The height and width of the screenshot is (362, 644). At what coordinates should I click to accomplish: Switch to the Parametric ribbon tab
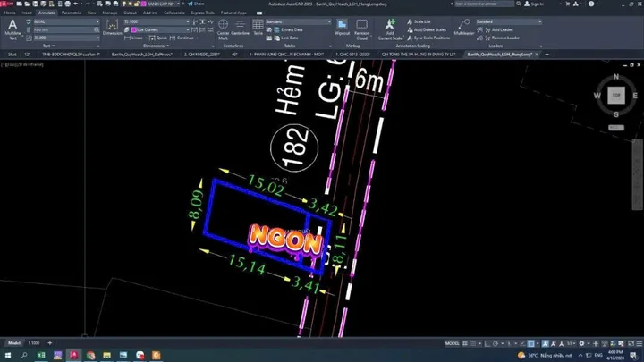tap(71, 13)
